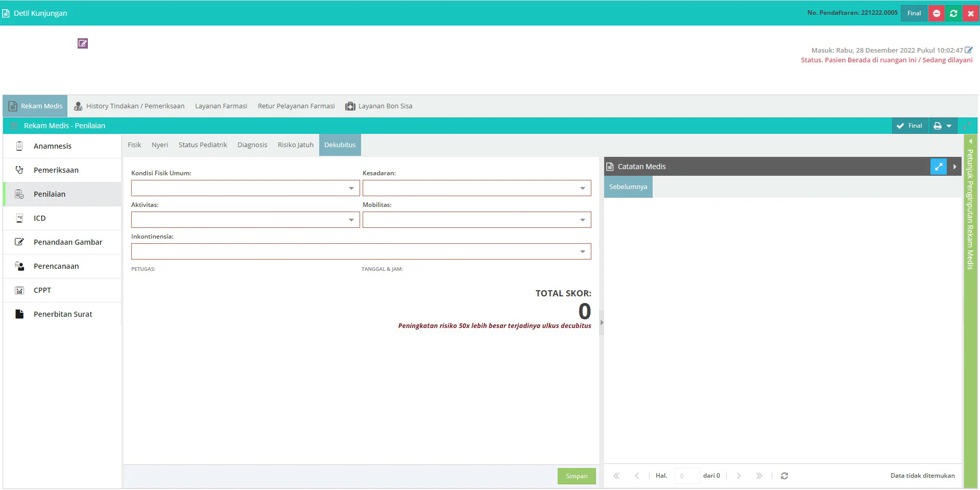Click the red minus button in header
The image size is (980, 490).
[x=937, y=13]
